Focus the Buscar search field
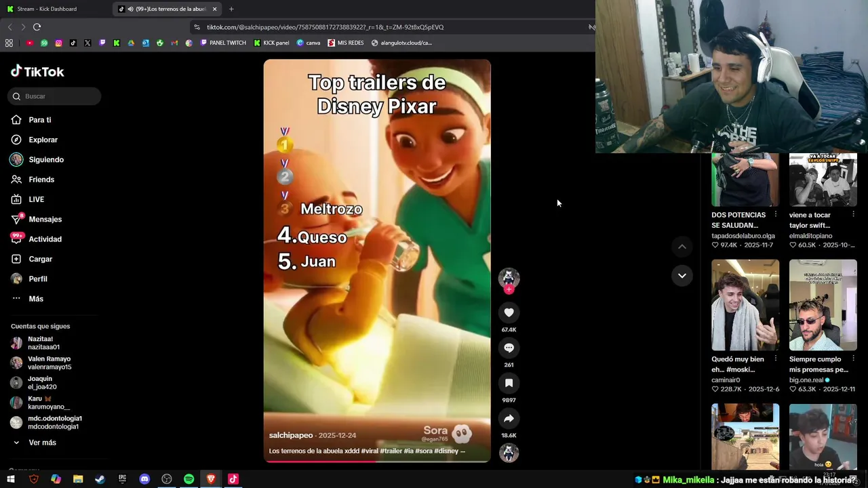Image resolution: width=868 pixels, height=488 pixels. (54, 96)
